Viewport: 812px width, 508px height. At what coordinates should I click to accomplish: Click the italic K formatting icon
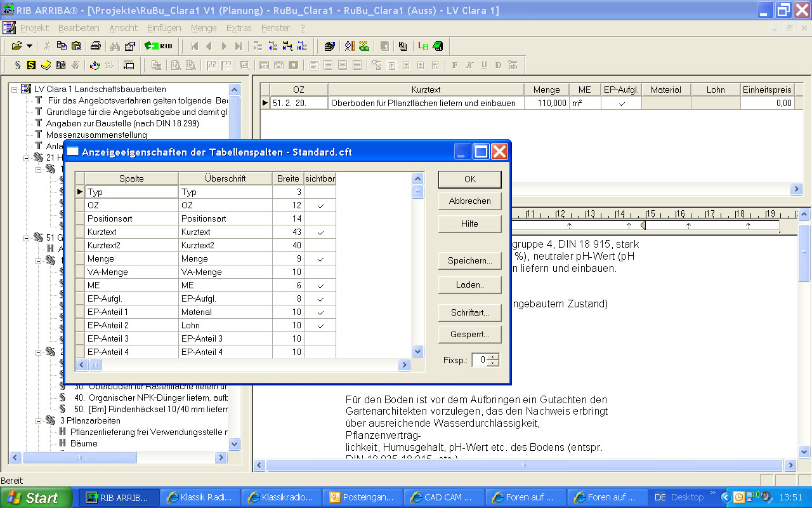469,65
